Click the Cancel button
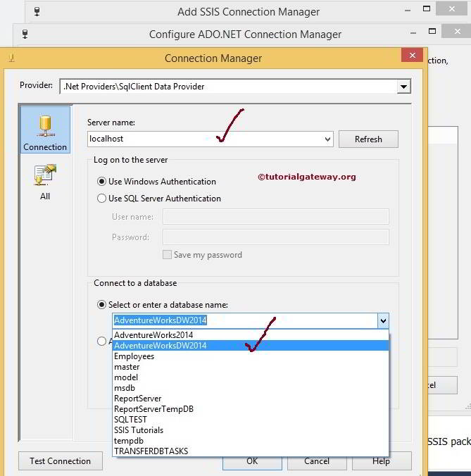 click(317, 461)
